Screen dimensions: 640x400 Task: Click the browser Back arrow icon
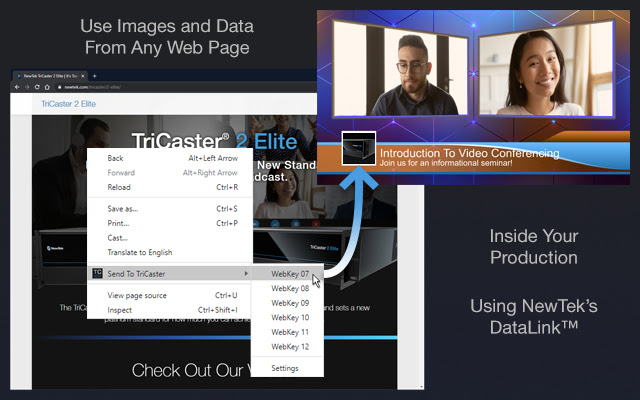coord(17,87)
